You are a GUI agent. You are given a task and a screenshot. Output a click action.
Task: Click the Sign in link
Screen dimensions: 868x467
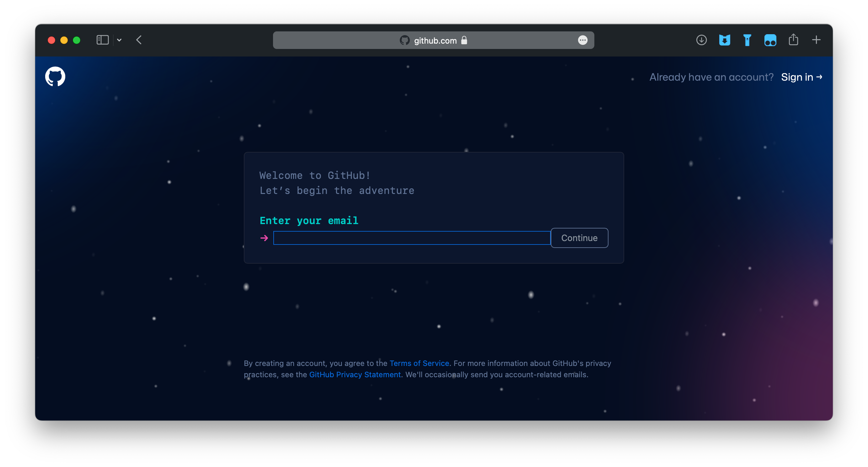click(801, 77)
